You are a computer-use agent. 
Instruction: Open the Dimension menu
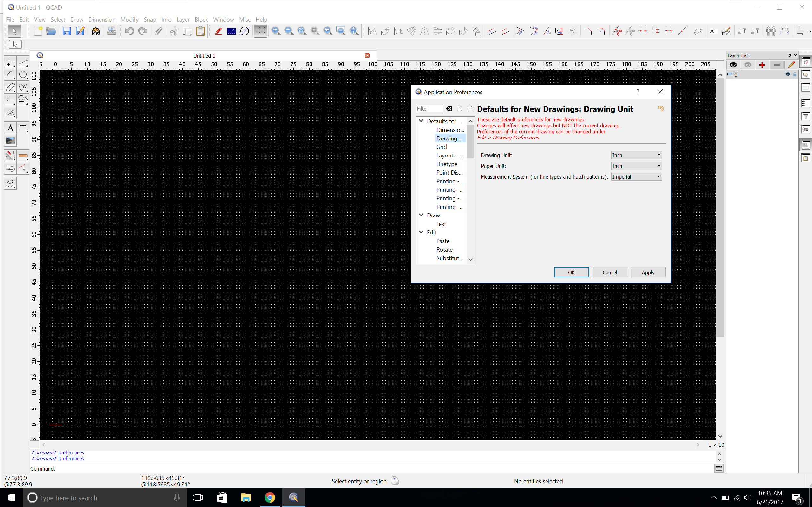tap(102, 19)
